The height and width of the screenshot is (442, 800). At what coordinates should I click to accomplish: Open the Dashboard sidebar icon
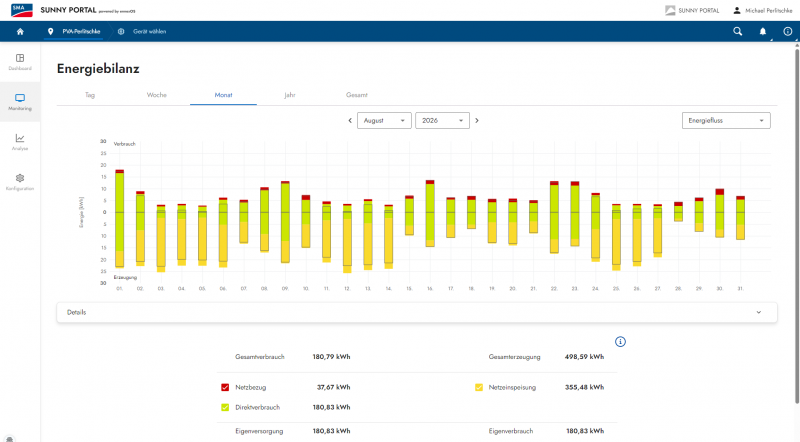tap(20, 58)
